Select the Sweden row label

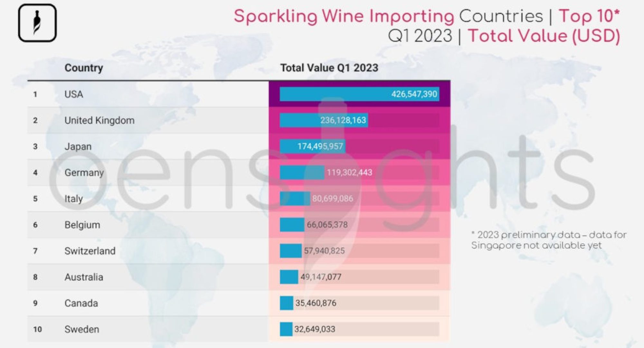pyautogui.click(x=82, y=329)
